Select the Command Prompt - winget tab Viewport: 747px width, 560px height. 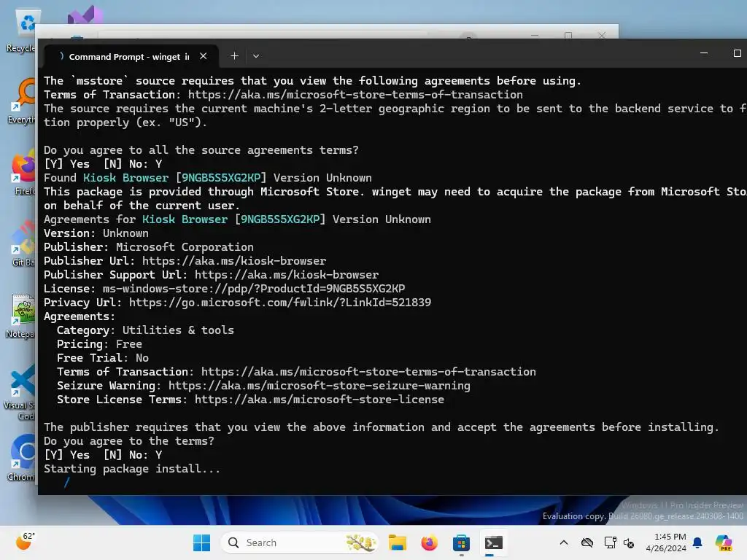click(x=131, y=56)
